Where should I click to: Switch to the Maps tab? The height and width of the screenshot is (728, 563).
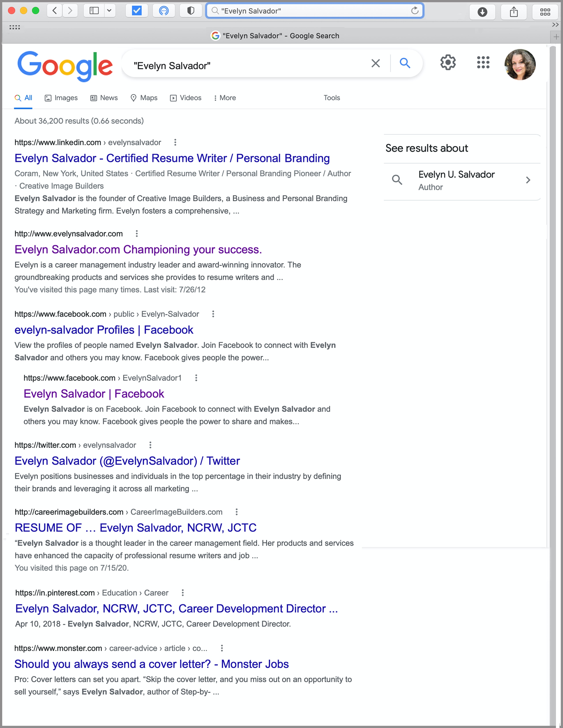pyautogui.click(x=144, y=98)
